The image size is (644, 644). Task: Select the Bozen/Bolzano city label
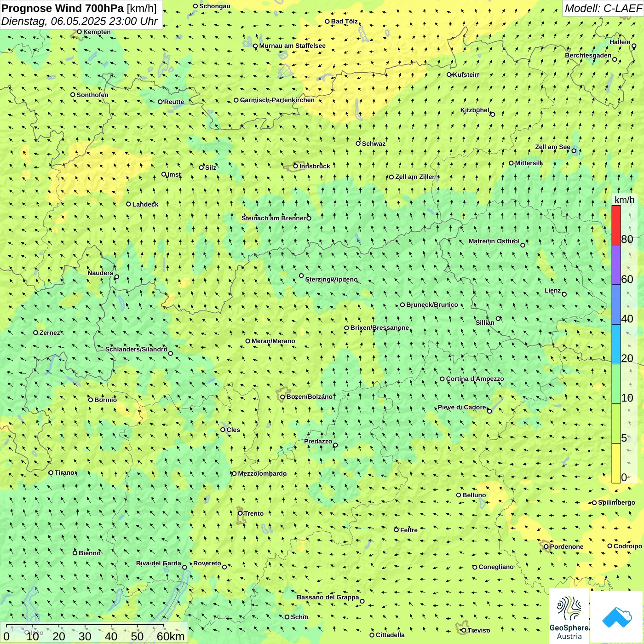click(309, 397)
